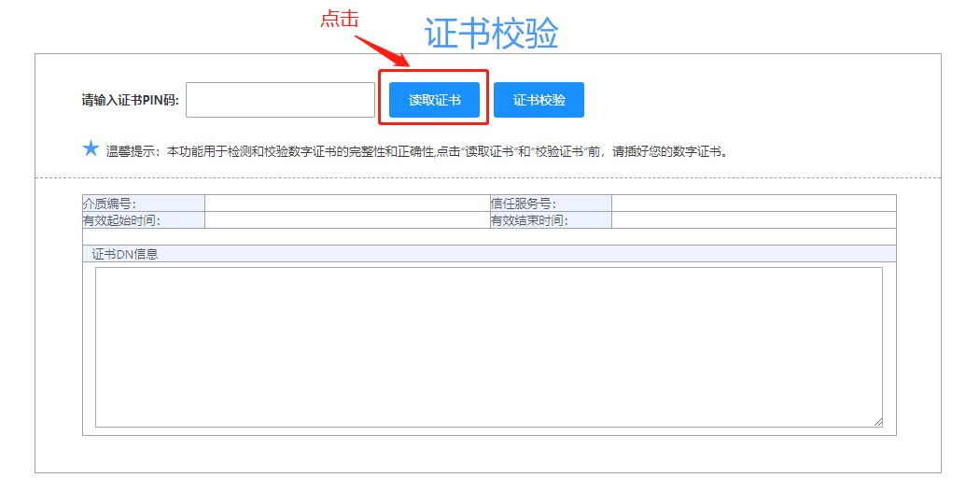This screenshot has height=492, width=980.
Task: Click the 有效起始时间 value cell
Action: click(340, 220)
